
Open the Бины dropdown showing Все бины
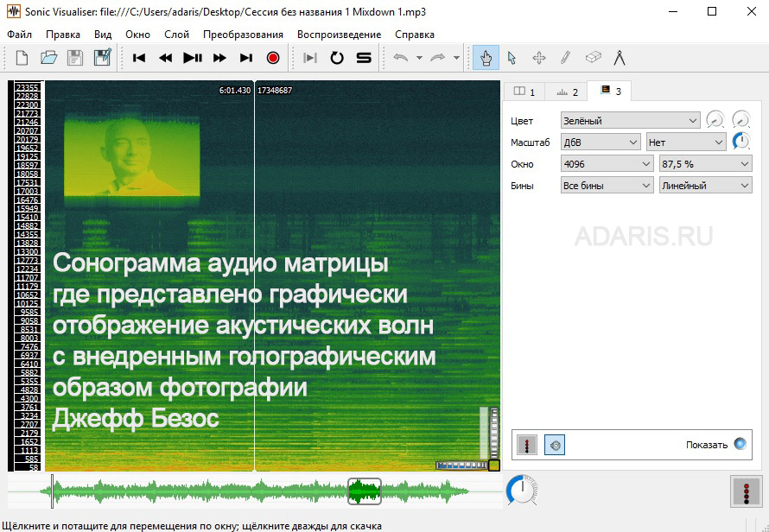coord(607,186)
